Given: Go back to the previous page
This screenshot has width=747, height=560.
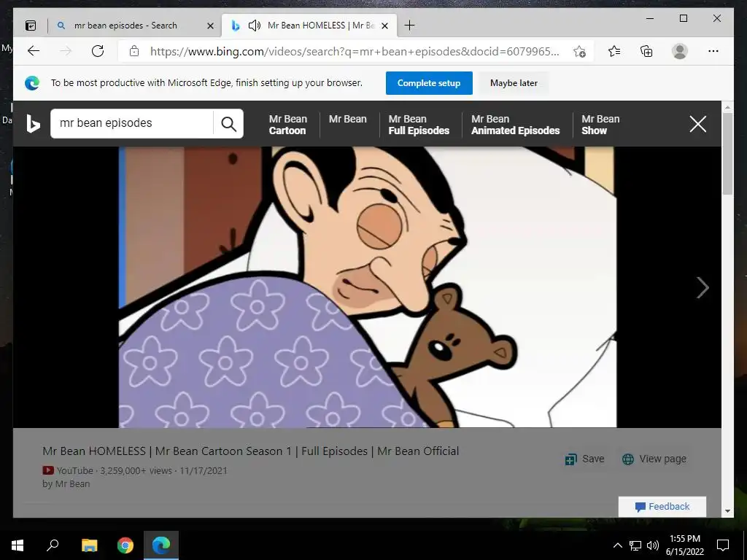Looking at the screenshot, I should [34, 51].
